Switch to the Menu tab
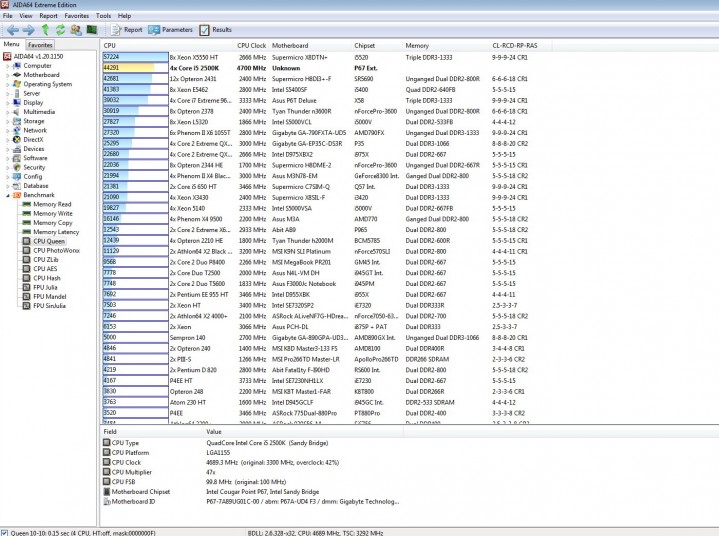 11,44
